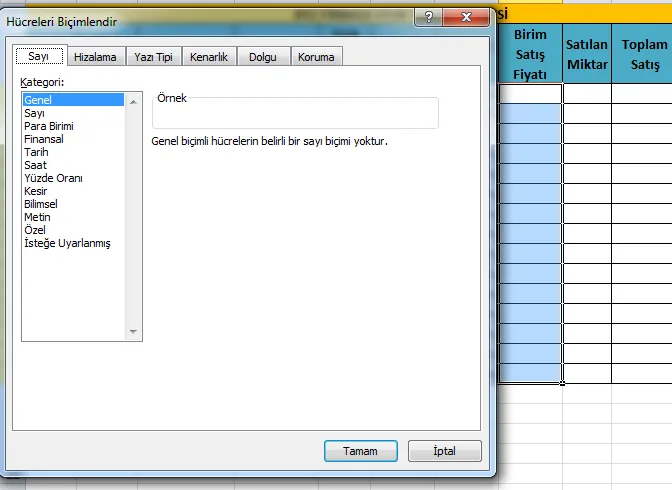Open the Yazı Tipi tab

(151, 57)
